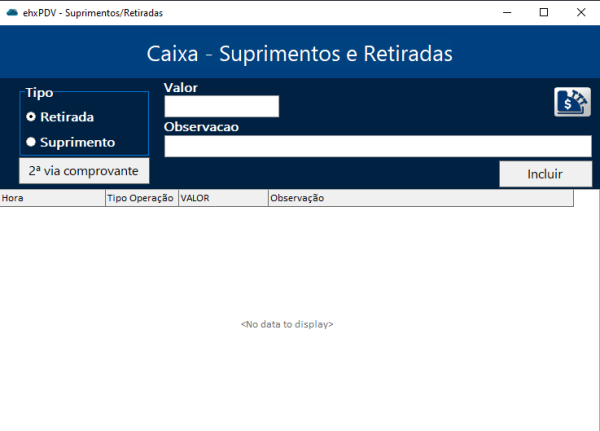Image resolution: width=600 pixels, height=431 pixels.
Task: Click the Valor field label
Action: [181, 88]
